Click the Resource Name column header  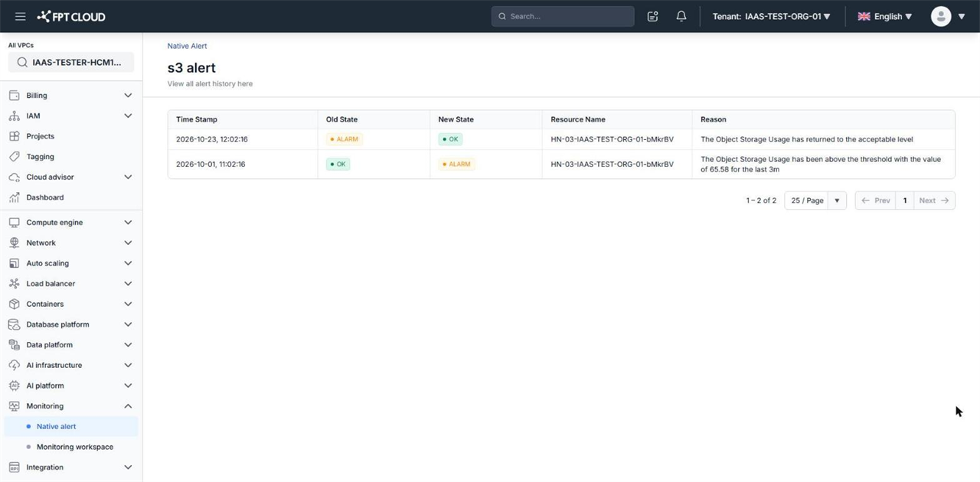(578, 119)
